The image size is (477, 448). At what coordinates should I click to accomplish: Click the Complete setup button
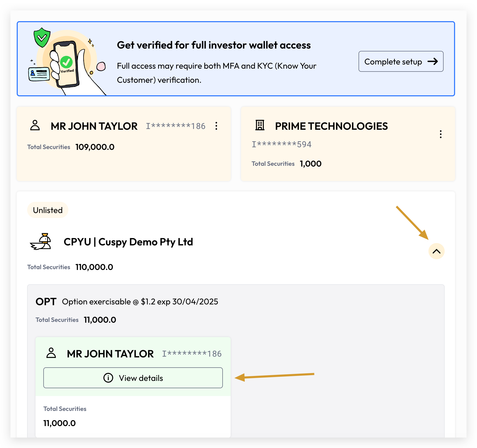(x=401, y=61)
